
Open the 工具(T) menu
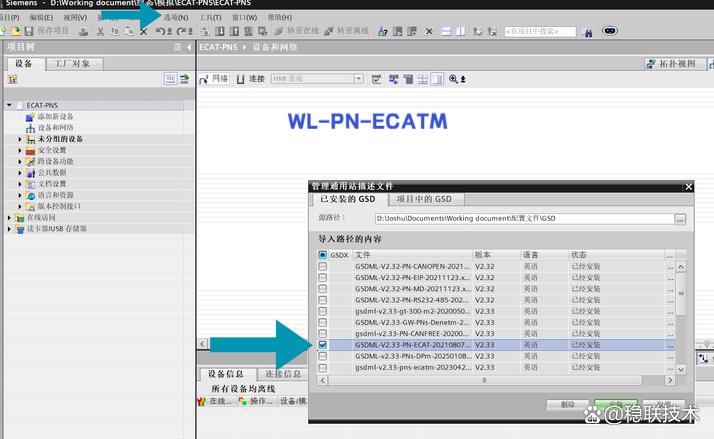pyautogui.click(x=210, y=17)
